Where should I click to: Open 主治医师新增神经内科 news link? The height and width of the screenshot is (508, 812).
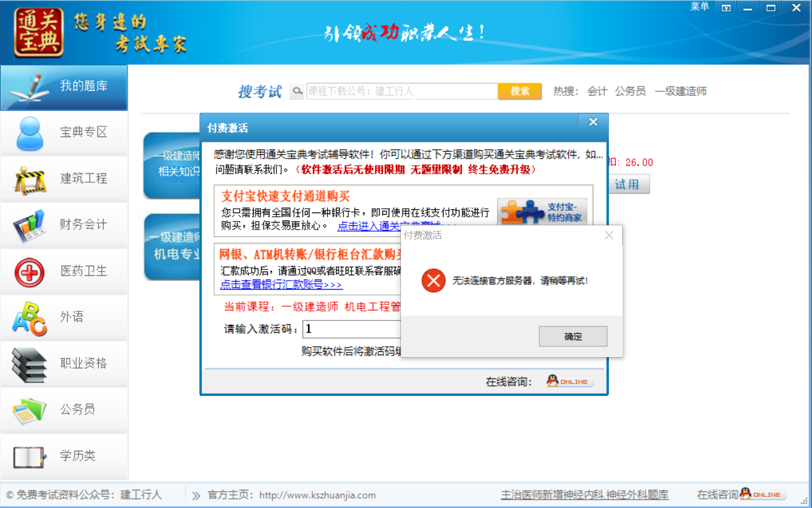(584, 495)
